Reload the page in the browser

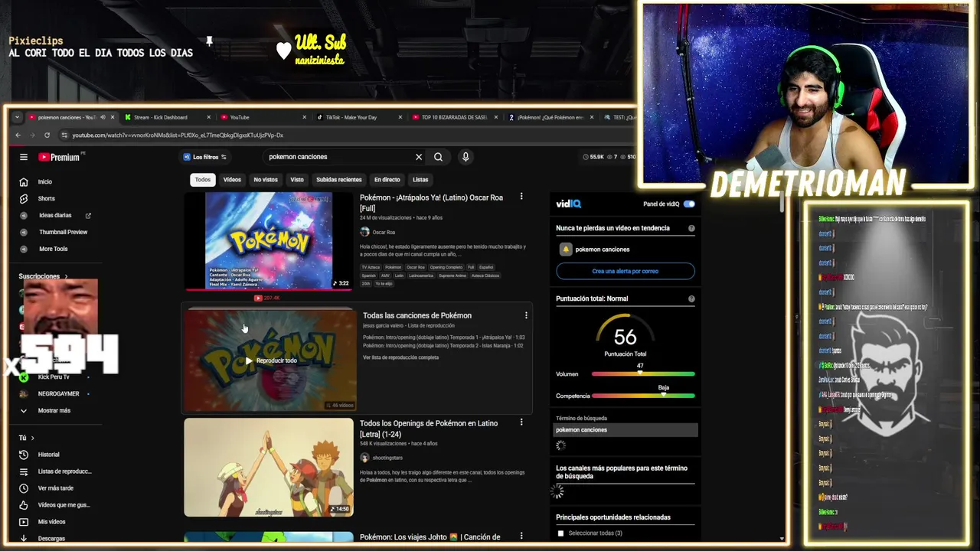[x=47, y=135]
